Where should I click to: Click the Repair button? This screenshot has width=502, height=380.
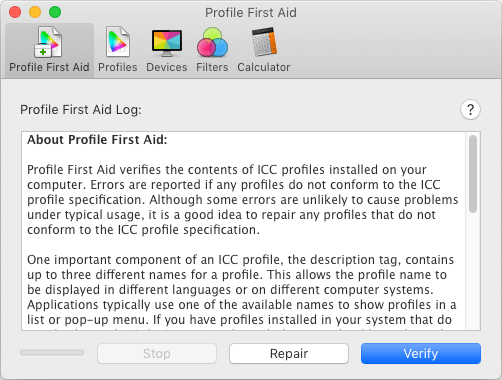[289, 353]
